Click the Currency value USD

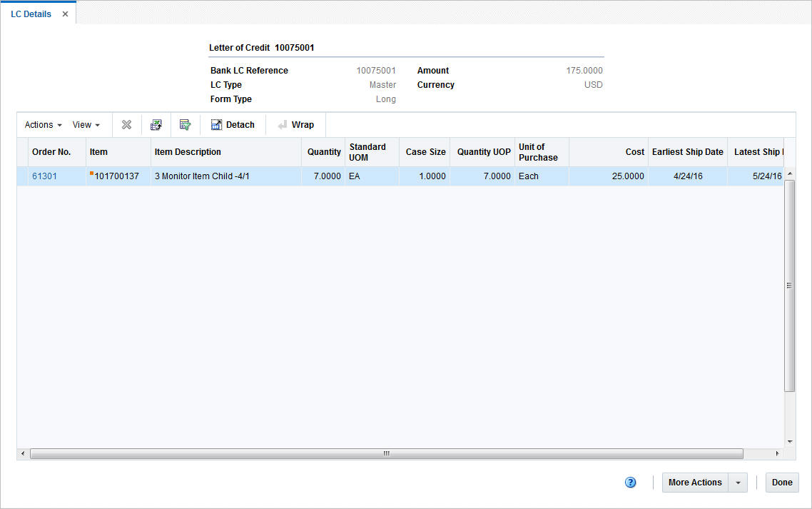594,85
